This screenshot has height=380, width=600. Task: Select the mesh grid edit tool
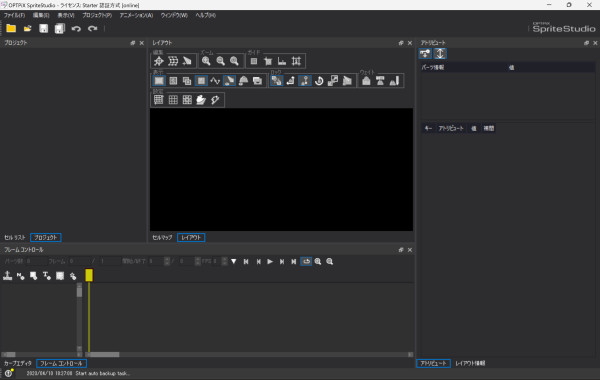tap(173, 61)
